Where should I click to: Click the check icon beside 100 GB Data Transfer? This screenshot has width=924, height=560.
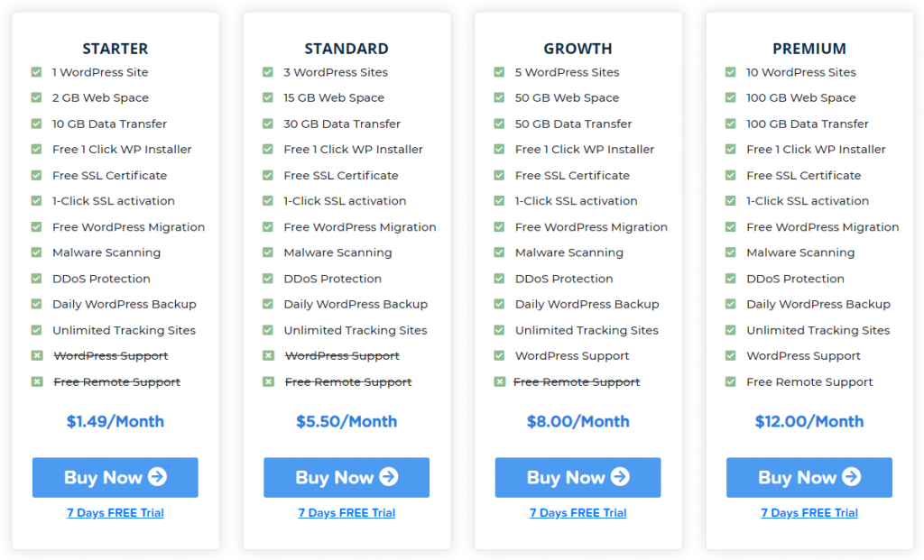point(731,124)
